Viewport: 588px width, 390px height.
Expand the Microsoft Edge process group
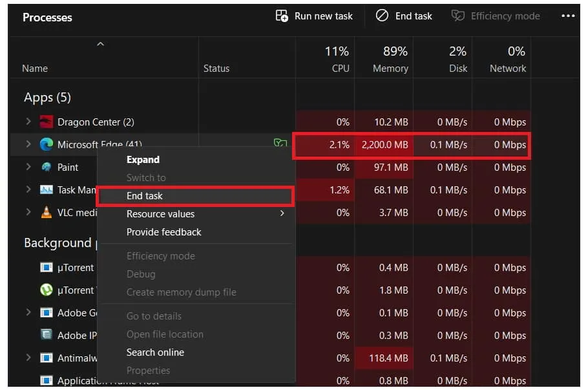(28, 144)
